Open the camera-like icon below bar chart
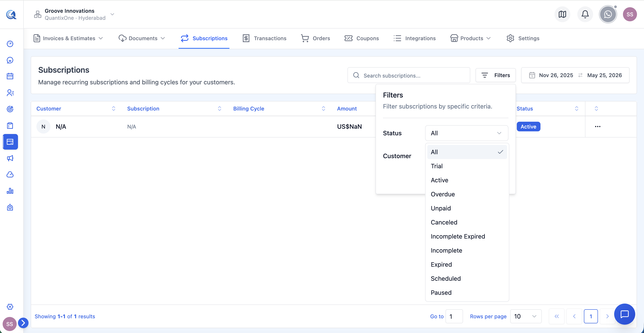Screen dimensions: 644x333 pos(10,207)
